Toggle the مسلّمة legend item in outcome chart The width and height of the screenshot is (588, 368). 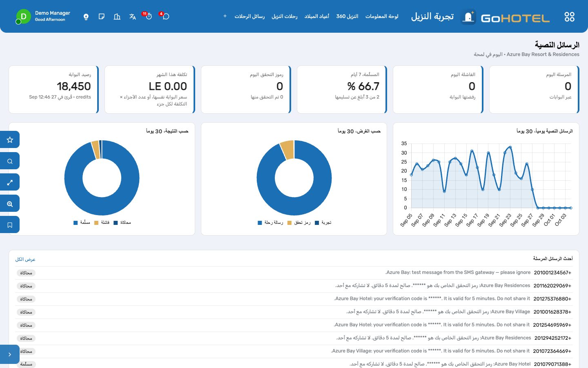point(82,222)
